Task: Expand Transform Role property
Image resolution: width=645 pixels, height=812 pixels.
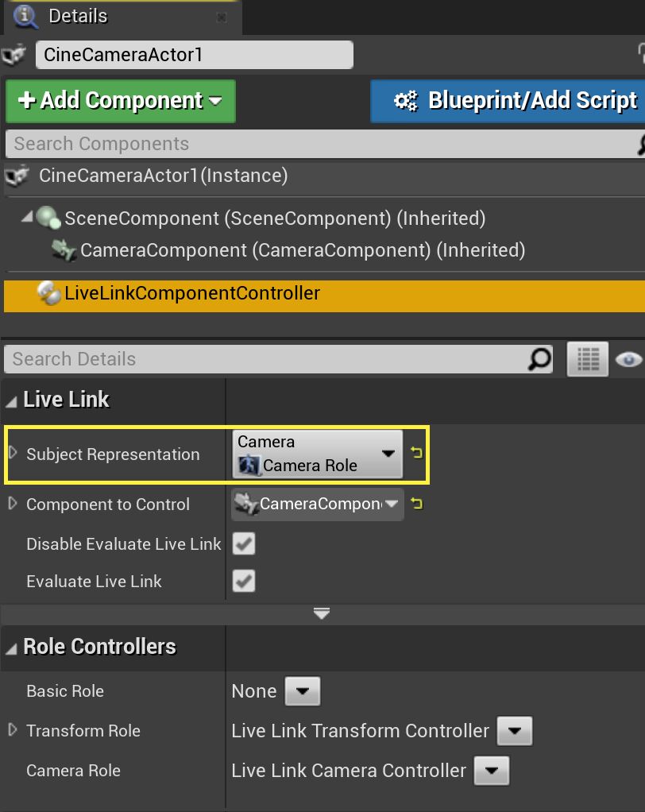Action: (13, 729)
